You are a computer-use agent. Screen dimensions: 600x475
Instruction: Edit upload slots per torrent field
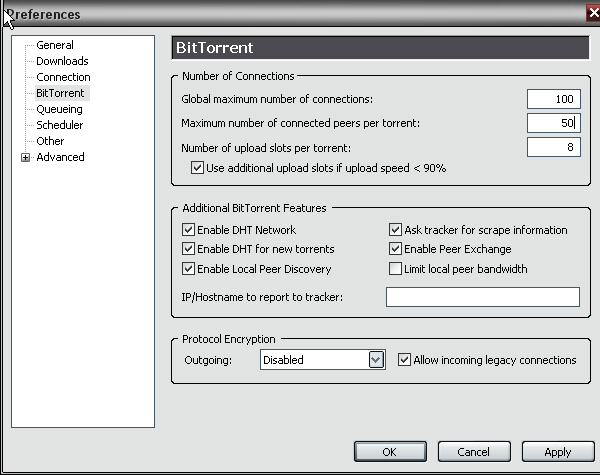pos(553,147)
